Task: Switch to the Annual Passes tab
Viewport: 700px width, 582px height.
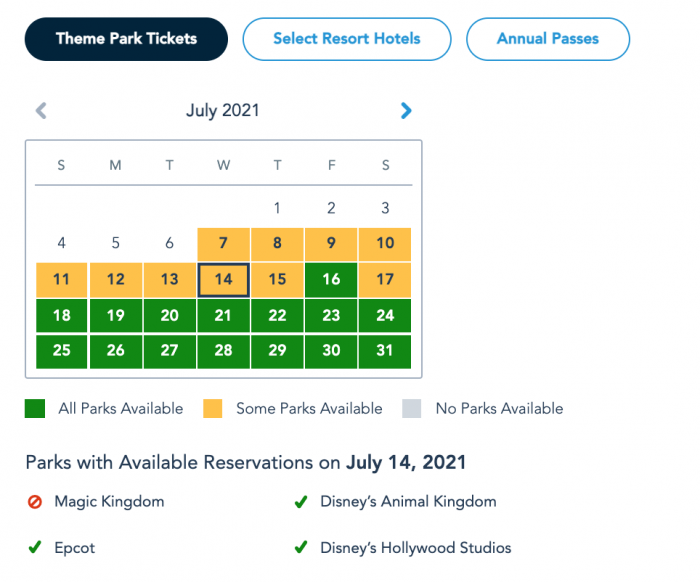Action: click(547, 40)
